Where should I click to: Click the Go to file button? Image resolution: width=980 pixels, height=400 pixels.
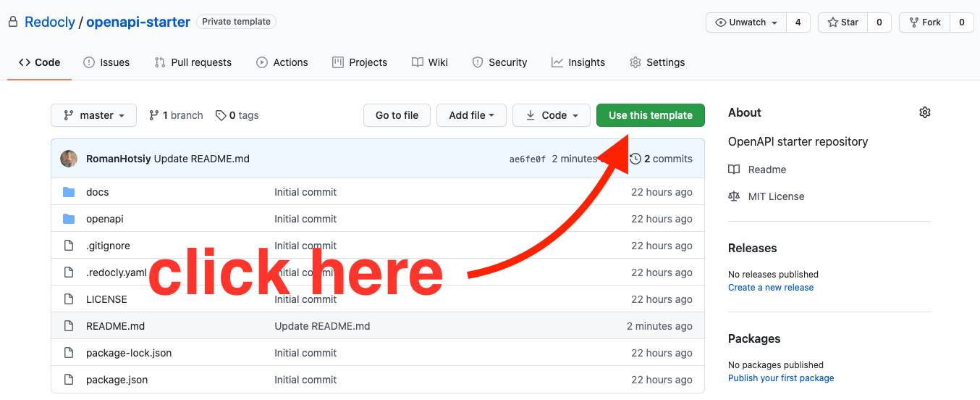(397, 115)
